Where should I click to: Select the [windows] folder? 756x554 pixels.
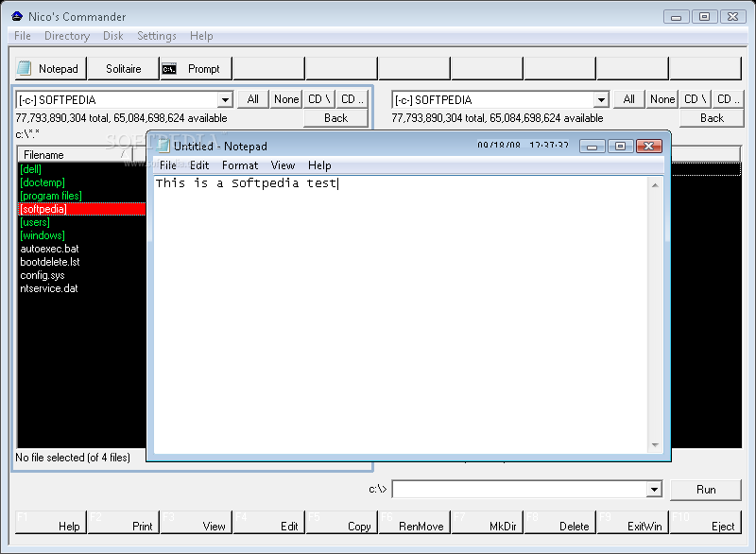pyautogui.click(x=43, y=235)
